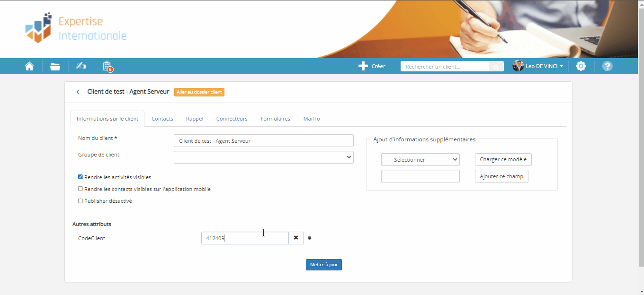Open settings gear icon
This screenshot has width=644, height=295.
581,66
